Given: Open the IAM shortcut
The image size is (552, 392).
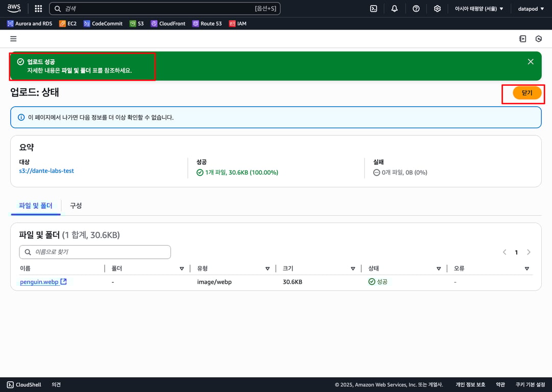Looking at the screenshot, I should [237, 23].
